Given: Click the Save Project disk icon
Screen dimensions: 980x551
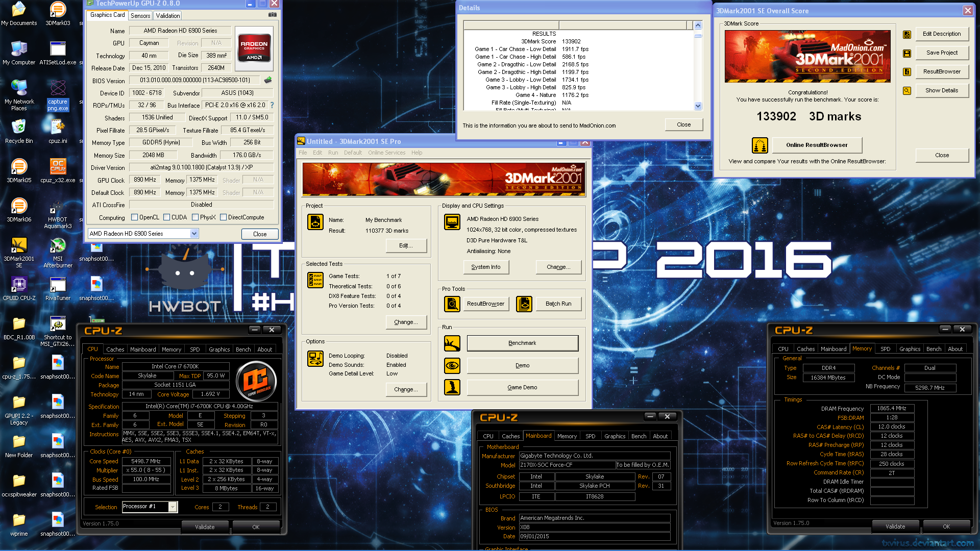Looking at the screenshot, I should tap(907, 53).
